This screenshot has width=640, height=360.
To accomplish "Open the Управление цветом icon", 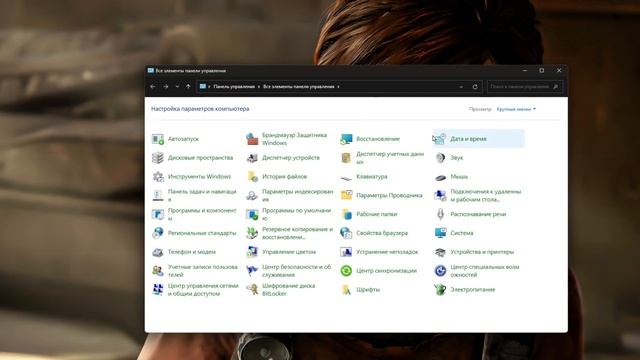I will pos(252,252).
